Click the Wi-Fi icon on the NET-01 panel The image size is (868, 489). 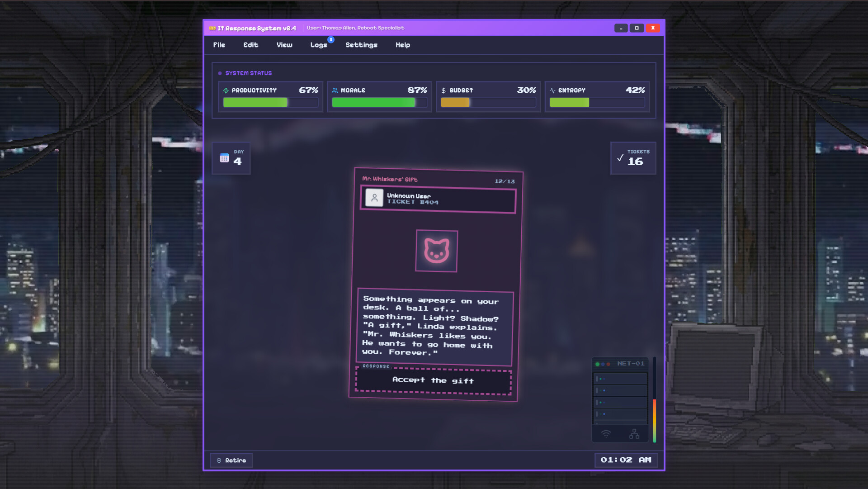coord(606,433)
